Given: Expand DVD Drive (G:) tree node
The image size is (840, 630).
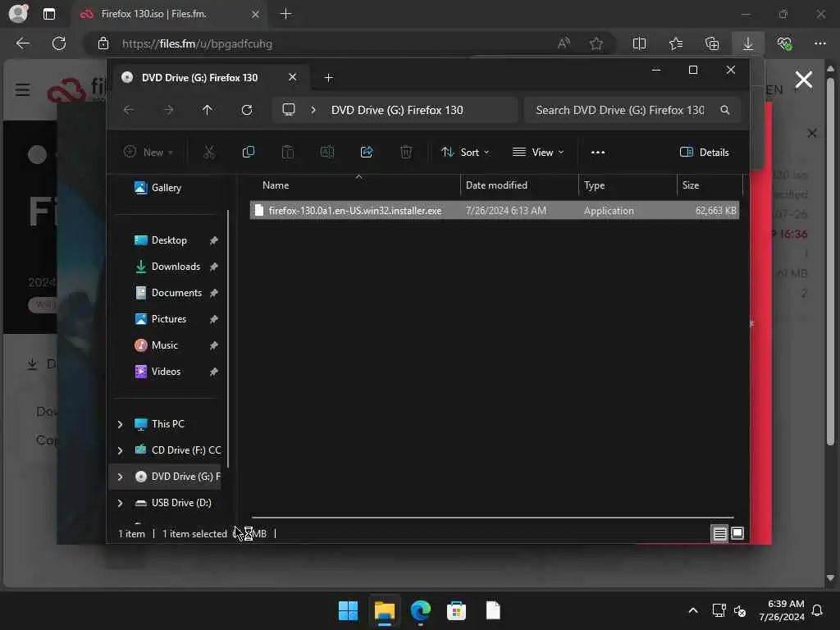Looking at the screenshot, I should [120, 477].
